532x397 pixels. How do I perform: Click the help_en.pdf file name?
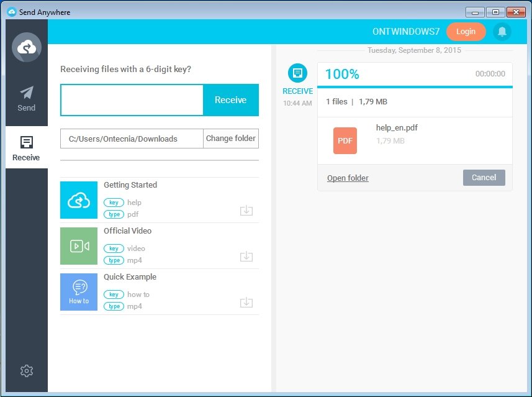click(x=397, y=128)
